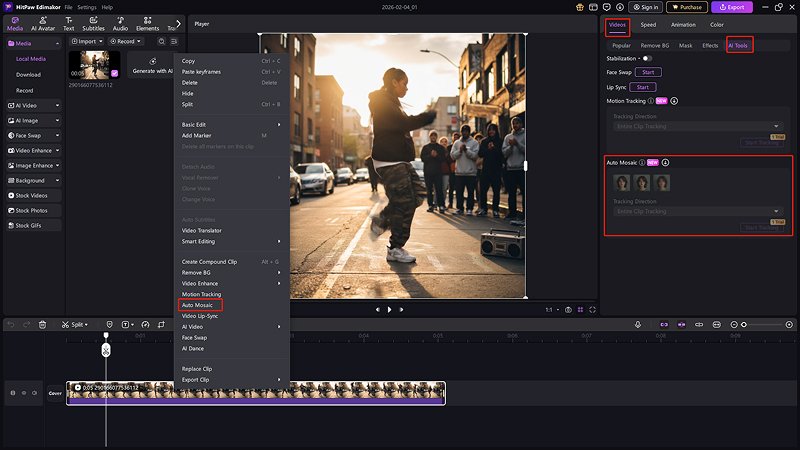
Task: Open the Subtitles tool tab
Action: (x=93, y=23)
